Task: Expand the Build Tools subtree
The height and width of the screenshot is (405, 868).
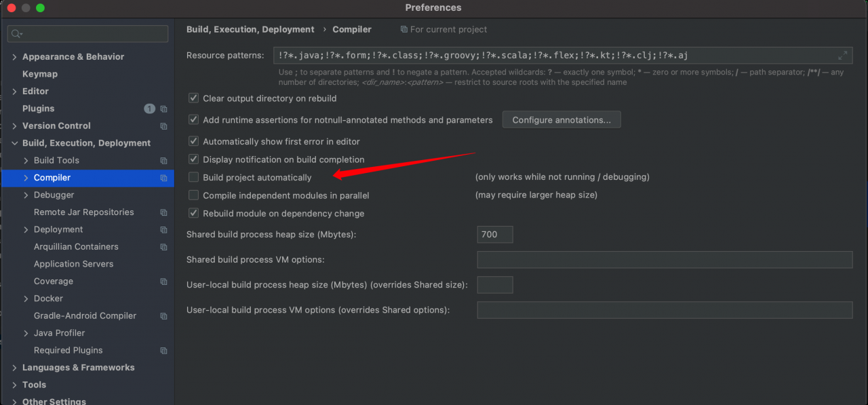Action: coord(26,161)
